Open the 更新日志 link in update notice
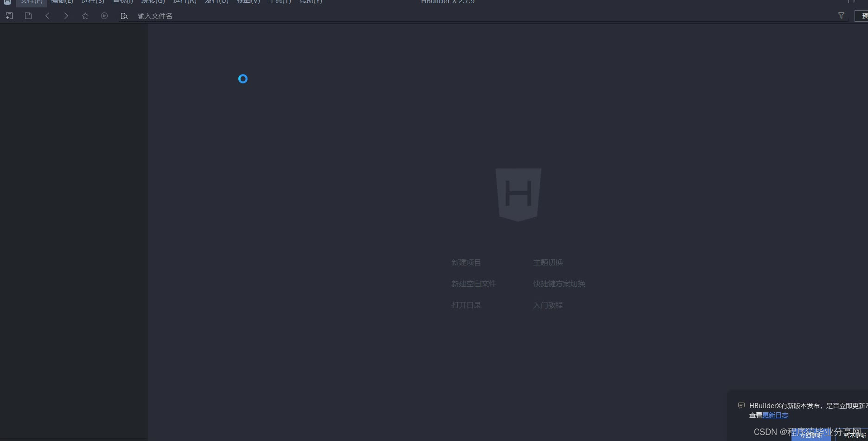 coord(775,415)
